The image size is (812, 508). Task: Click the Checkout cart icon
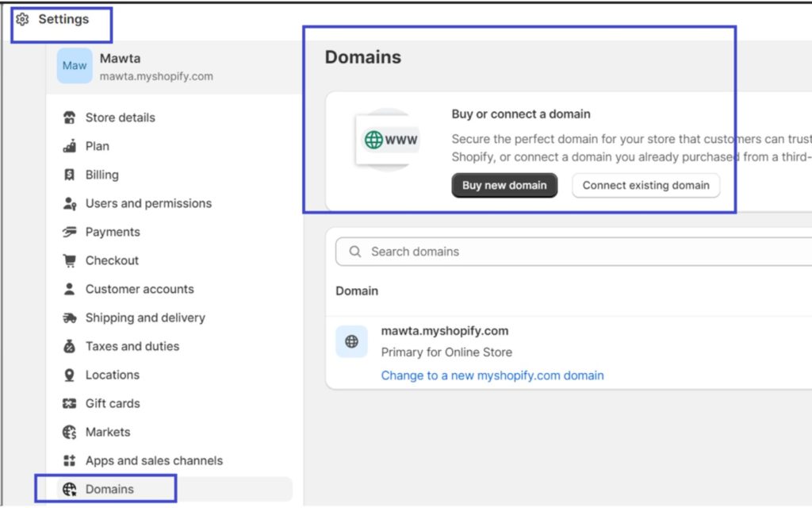(70, 260)
